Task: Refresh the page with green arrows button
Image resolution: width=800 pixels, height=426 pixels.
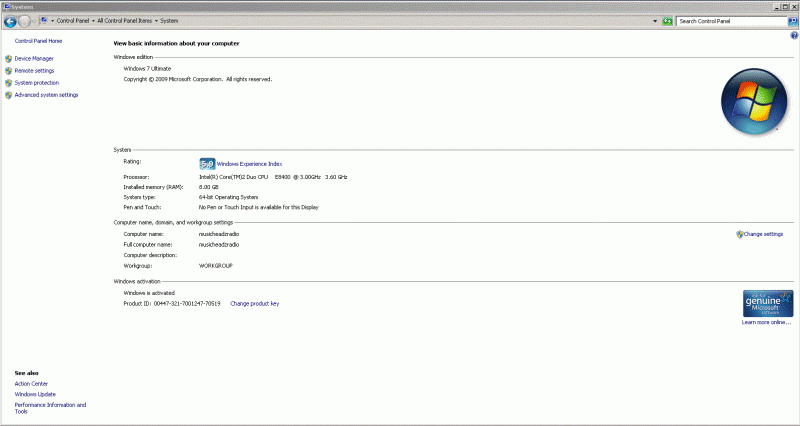Action: (667, 21)
